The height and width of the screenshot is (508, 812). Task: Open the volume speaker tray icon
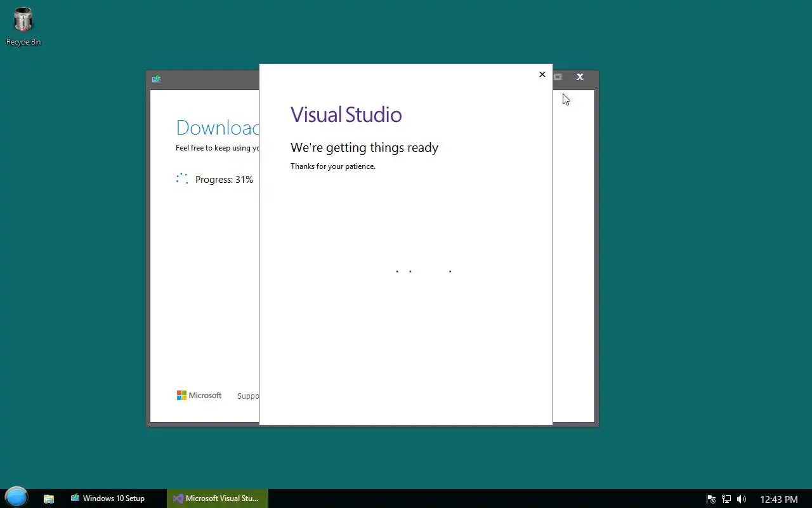pos(742,499)
